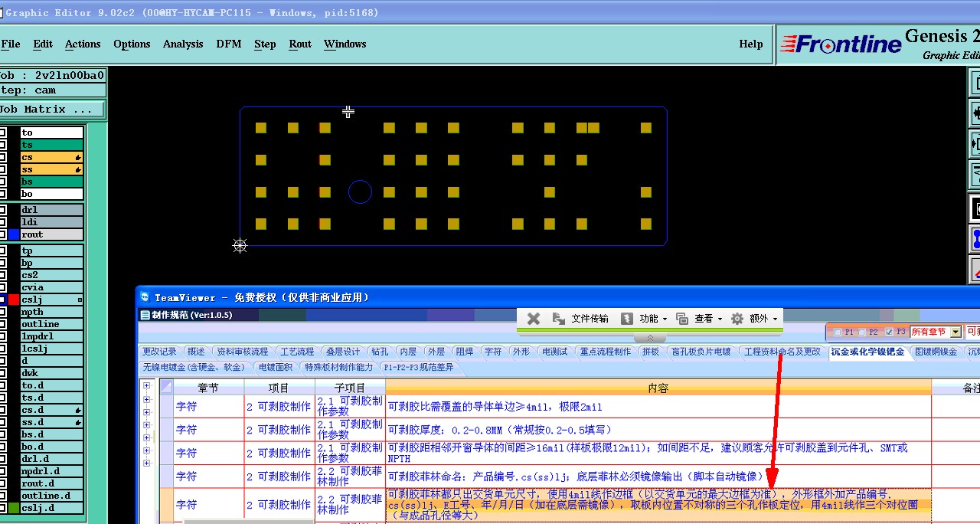This screenshot has width=980, height=524.
Task: Click the circular hole outline on the board
Action: click(360, 192)
